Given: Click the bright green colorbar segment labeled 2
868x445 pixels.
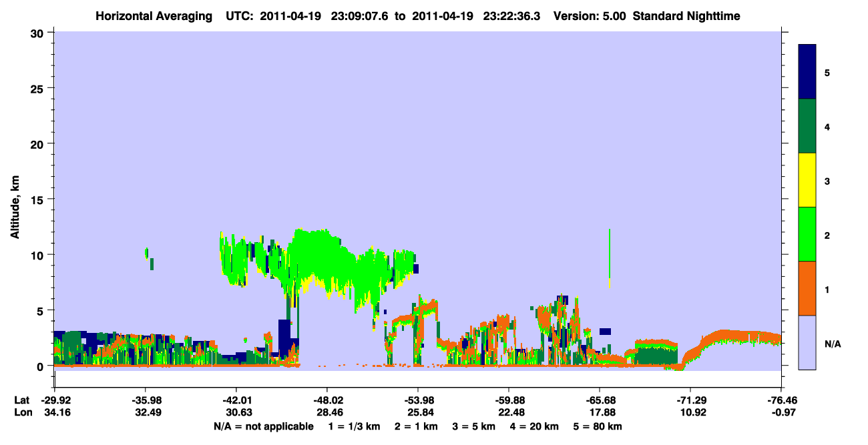Looking at the screenshot, I should [x=807, y=234].
